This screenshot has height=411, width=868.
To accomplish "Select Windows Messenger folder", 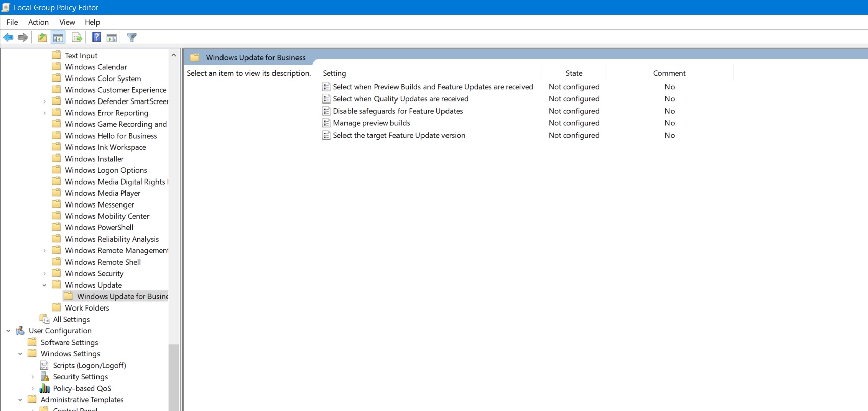I will coord(100,204).
